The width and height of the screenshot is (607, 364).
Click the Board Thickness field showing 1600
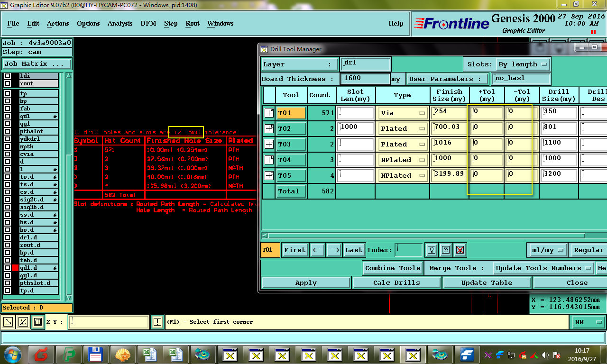click(x=365, y=79)
